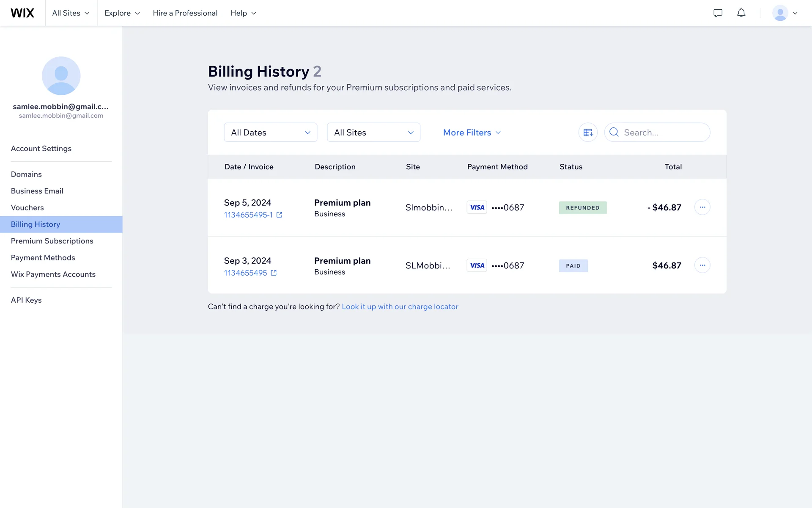Open the Explore menu
Viewport: 812px width, 508px height.
pyautogui.click(x=122, y=13)
